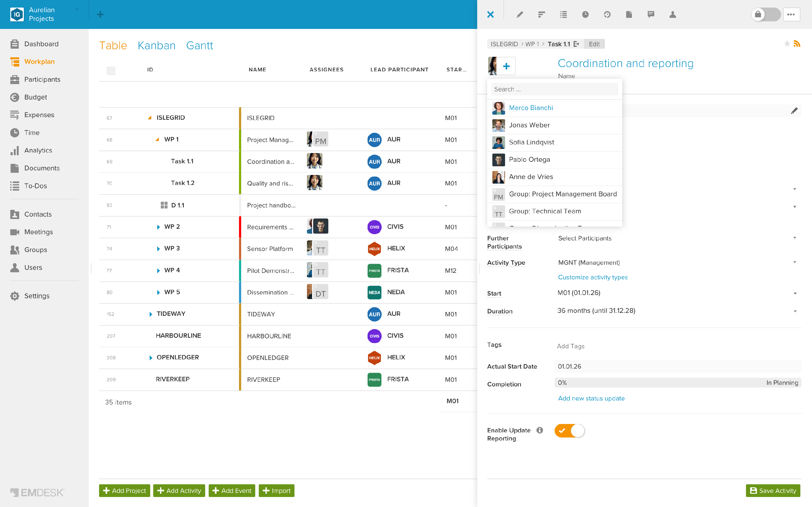
Task: Expand the WP 2 row
Action: tap(158, 227)
